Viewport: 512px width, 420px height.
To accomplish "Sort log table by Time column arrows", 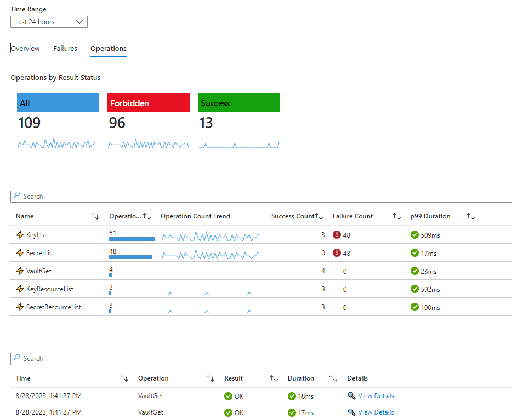I will click(124, 378).
